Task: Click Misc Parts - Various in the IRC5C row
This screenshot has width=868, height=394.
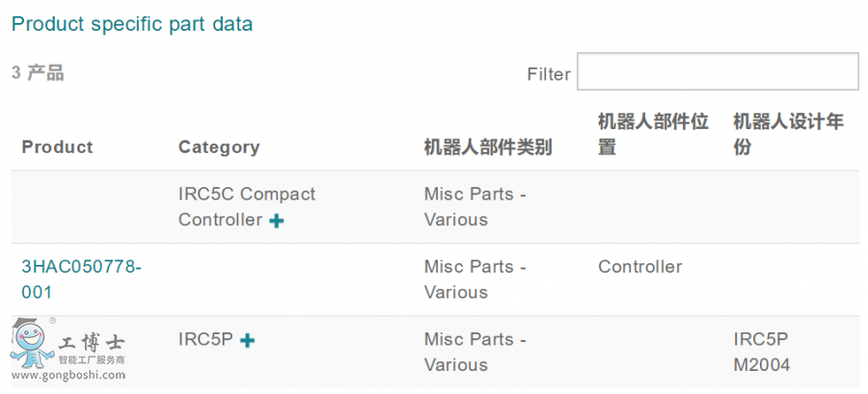Action: [x=475, y=206]
